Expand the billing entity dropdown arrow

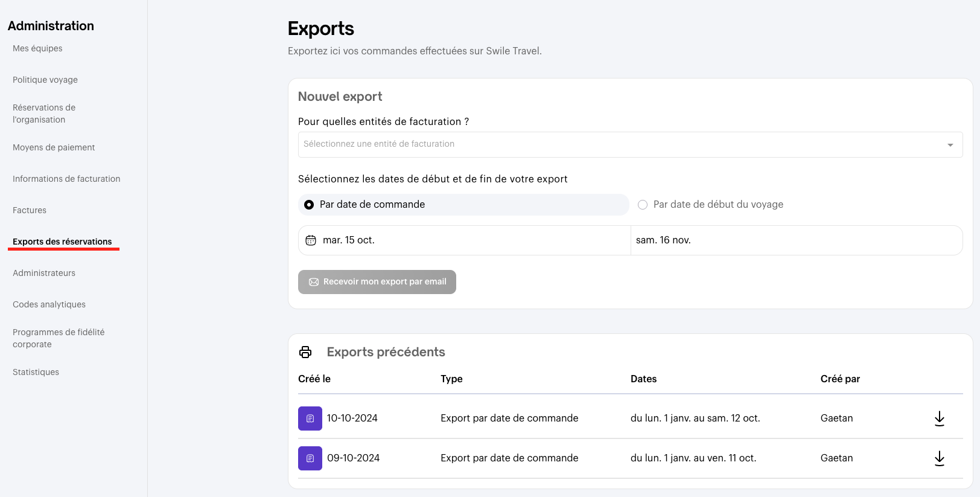(950, 145)
